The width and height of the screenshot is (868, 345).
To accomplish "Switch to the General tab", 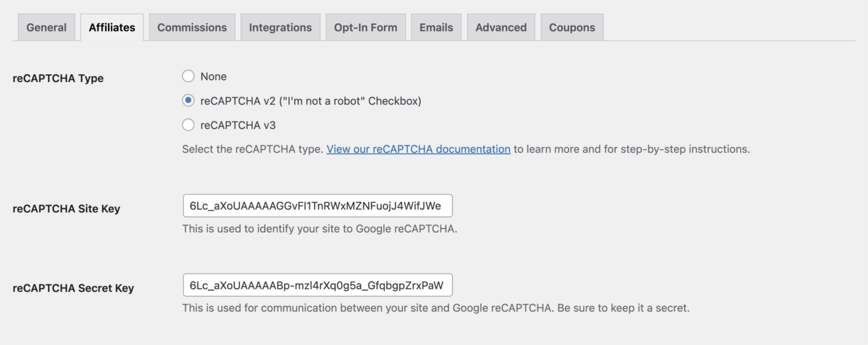I will click(x=46, y=27).
